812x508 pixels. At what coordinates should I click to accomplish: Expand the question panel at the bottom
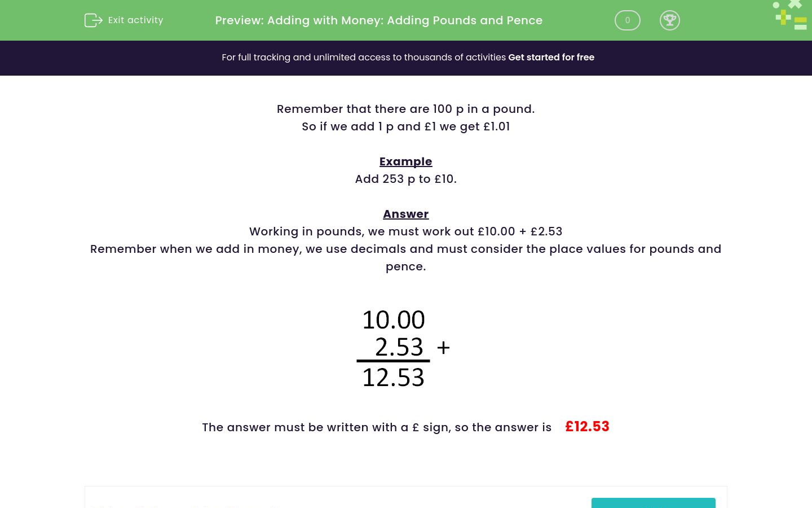pos(406,497)
